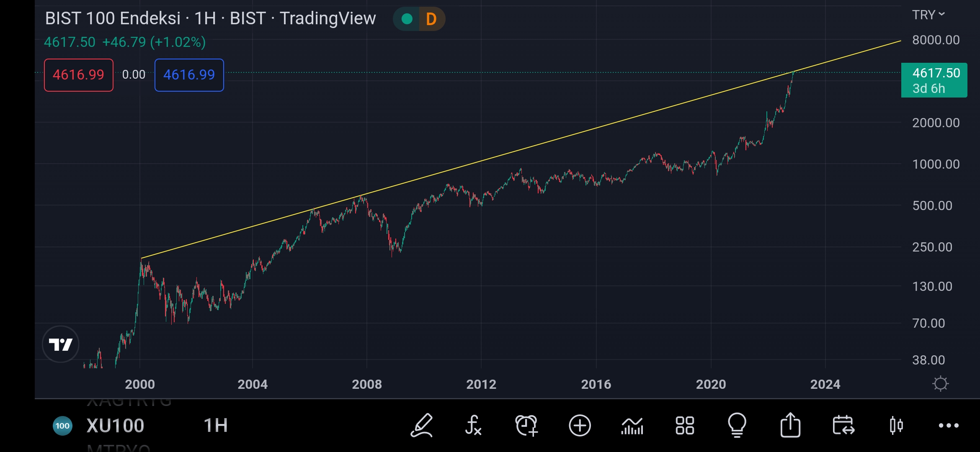Tap the plus circle compare icon
This screenshot has height=452, width=980.
(x=580, y=426)
